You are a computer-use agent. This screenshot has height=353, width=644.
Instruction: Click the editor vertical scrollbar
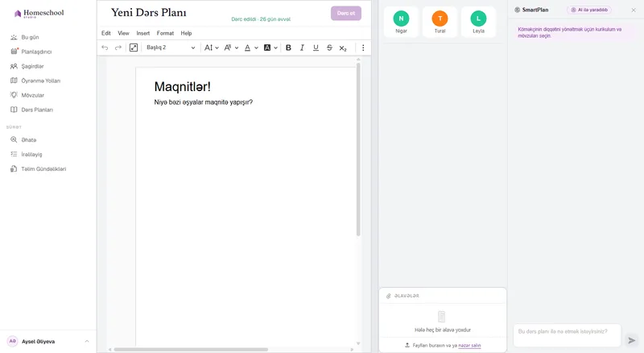pyautogui.click(x=358, y=149)
